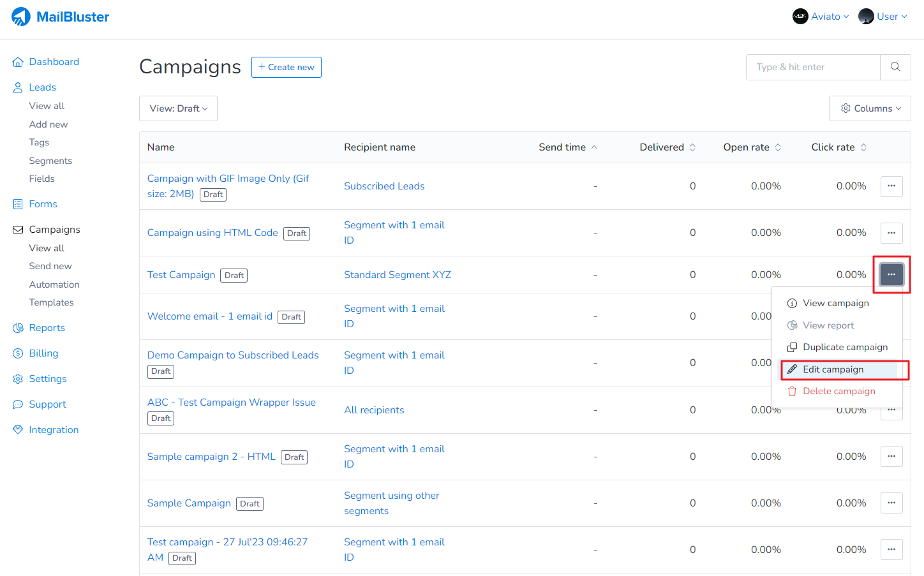Open Billing via the dollar icon
This screenshot has height=576, width=924.
(x=18, y=353)
